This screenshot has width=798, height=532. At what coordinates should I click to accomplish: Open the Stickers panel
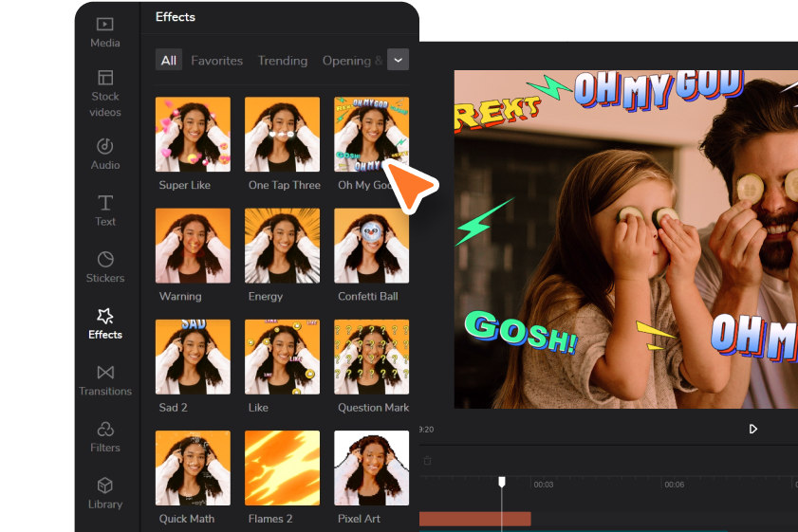(x=104, y=267)
